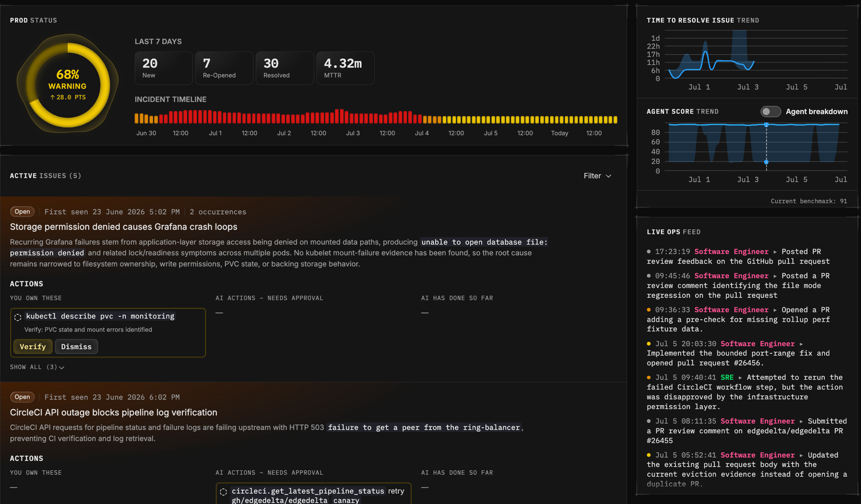Click the Current benchmark: 91 text

(x=808, y=201)
